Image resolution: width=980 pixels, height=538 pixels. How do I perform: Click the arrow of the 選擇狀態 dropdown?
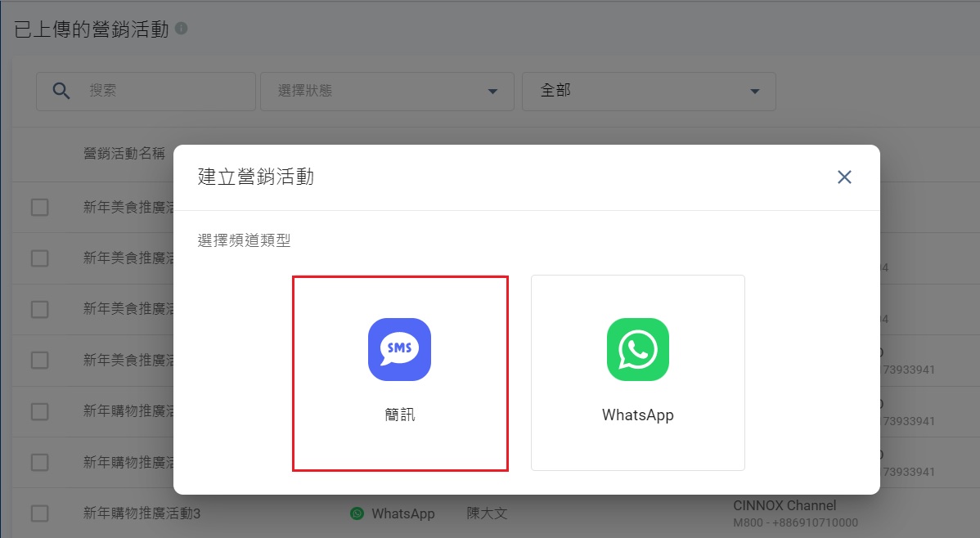point(492,92)
